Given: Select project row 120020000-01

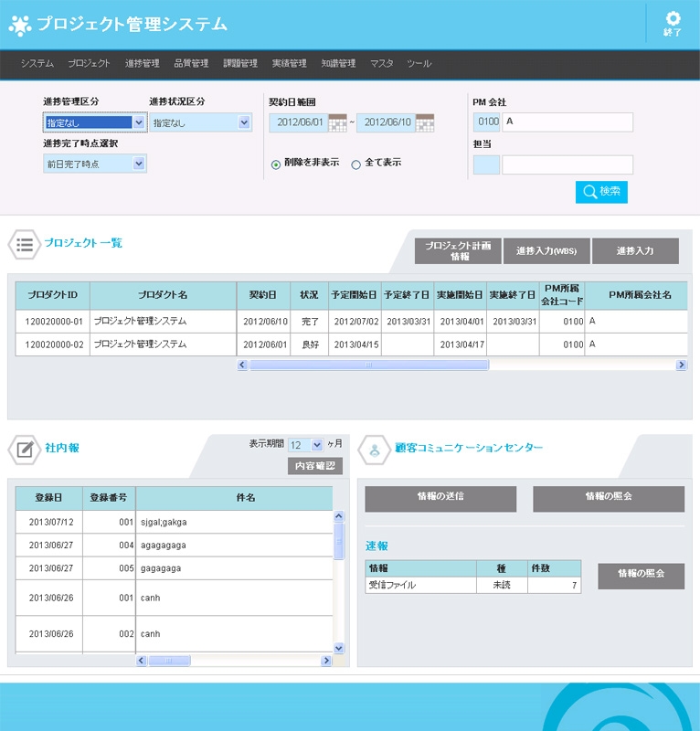Looking at the screenshot, I should click(x=352, y=322).
